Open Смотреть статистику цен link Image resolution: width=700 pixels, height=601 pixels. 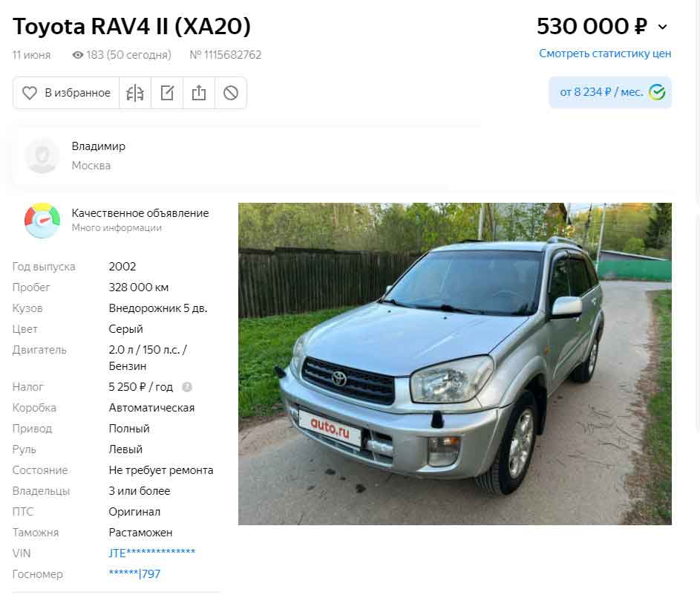(x=605, y=53)
